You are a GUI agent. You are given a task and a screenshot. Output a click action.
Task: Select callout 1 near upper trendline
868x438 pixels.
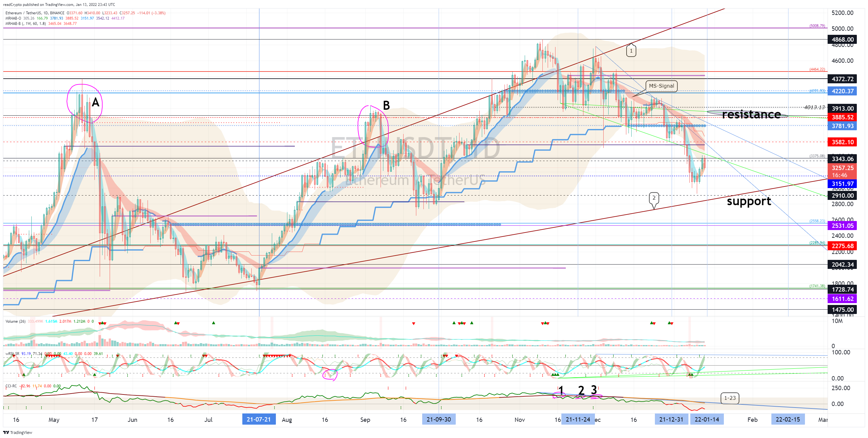631,51
